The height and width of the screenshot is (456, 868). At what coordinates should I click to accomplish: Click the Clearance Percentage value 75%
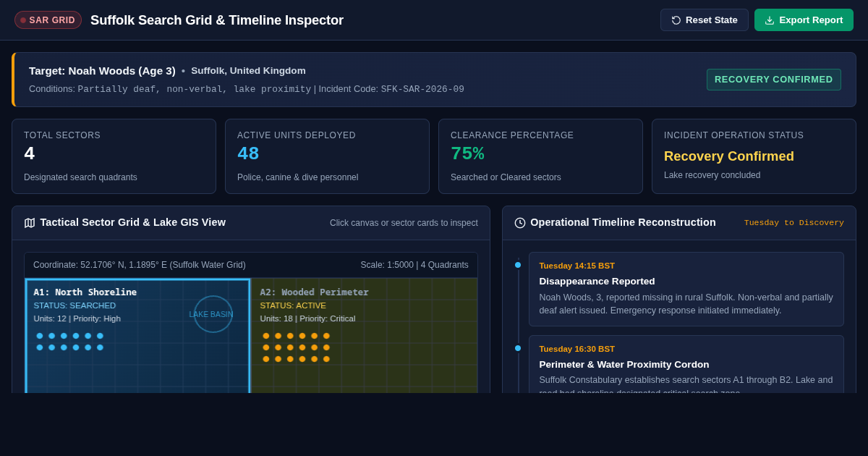point(467,154)
